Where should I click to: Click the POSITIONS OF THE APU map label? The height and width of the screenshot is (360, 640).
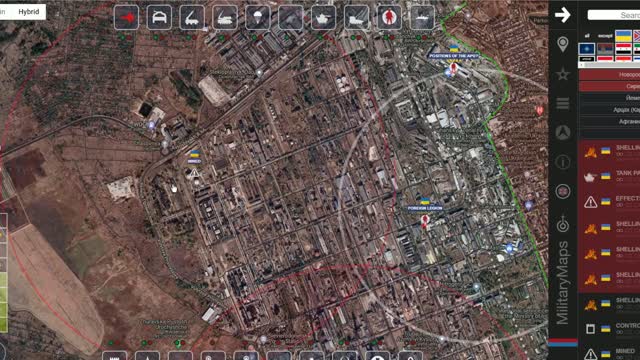[x=453, y=56]
